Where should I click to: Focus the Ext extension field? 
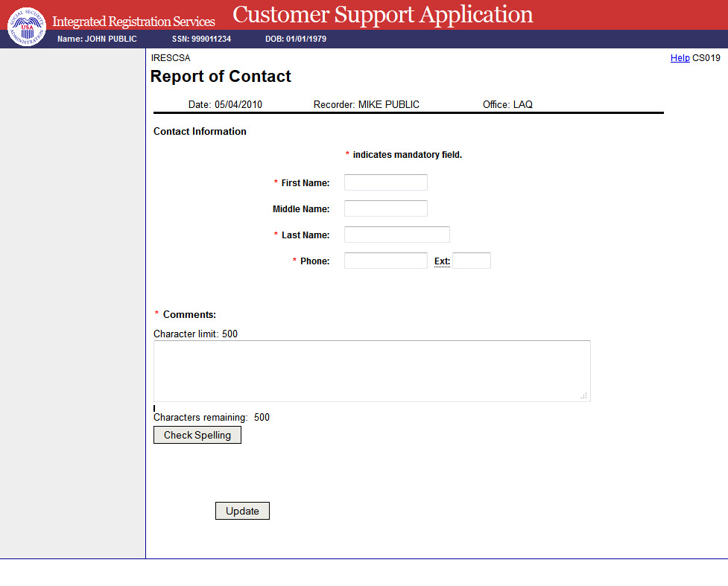click(471, 261)
